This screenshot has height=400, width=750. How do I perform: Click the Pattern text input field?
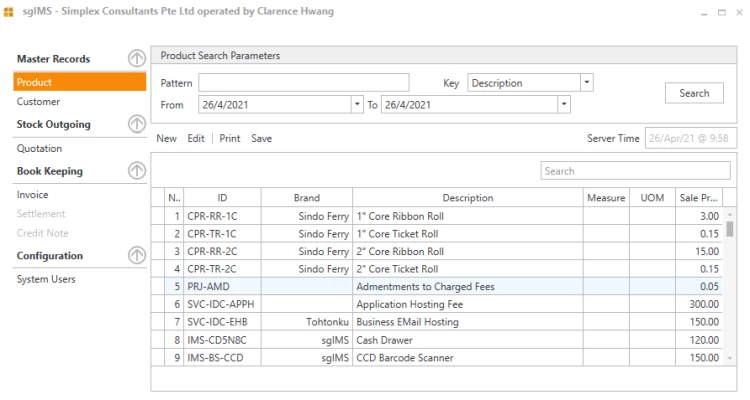click(x=303, y=83)
